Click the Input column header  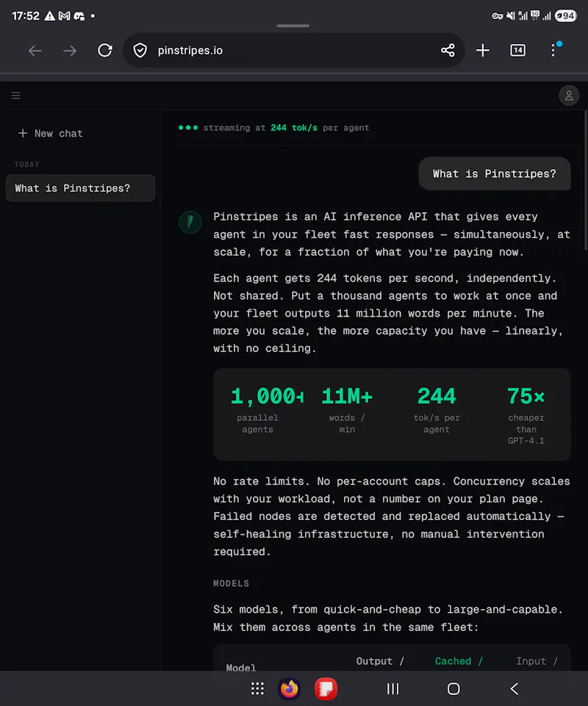click(x=537, y=661)
